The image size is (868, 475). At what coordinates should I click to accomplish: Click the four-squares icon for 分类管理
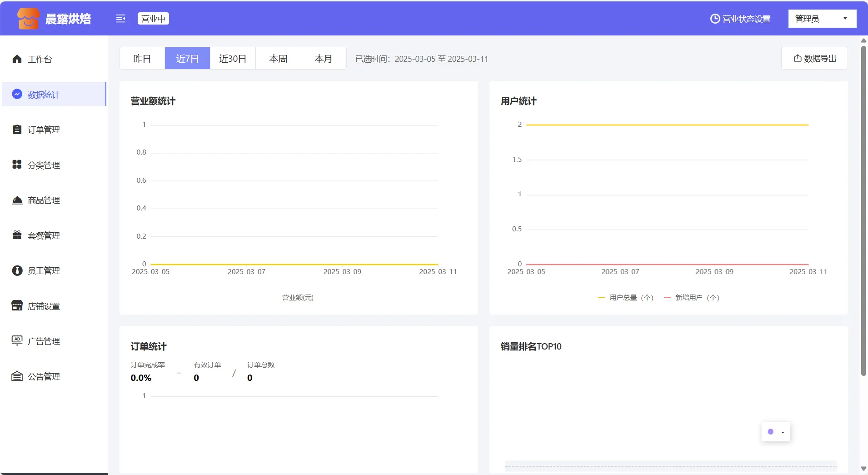tap(17, 165)
